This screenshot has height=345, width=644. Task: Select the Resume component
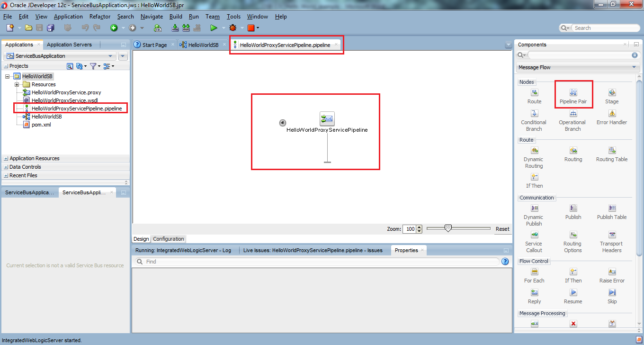click(x=573, y=297)
